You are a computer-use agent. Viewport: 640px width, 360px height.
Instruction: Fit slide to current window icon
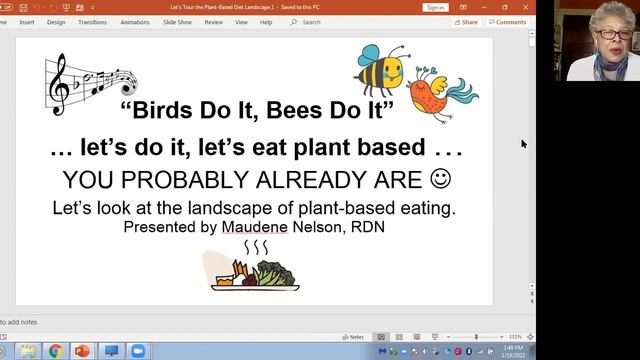[530, 337]
